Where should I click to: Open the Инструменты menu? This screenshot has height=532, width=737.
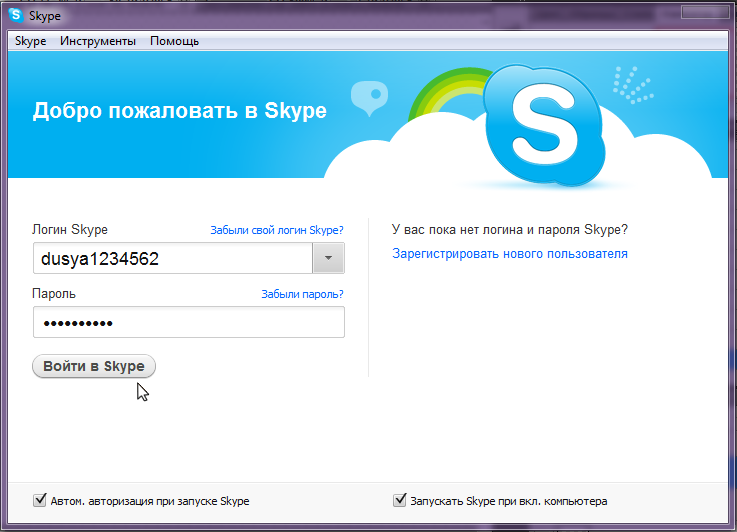pos(98,41)
